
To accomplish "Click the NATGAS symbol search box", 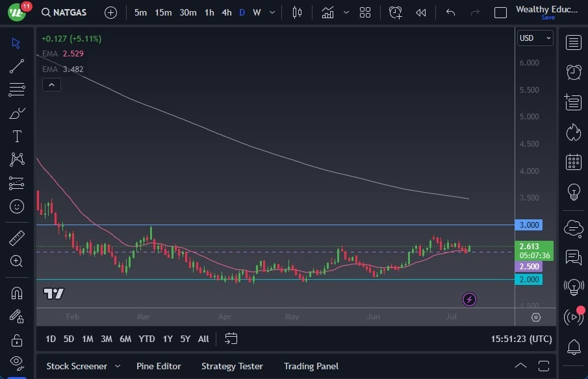I will [x=64, y=12].
